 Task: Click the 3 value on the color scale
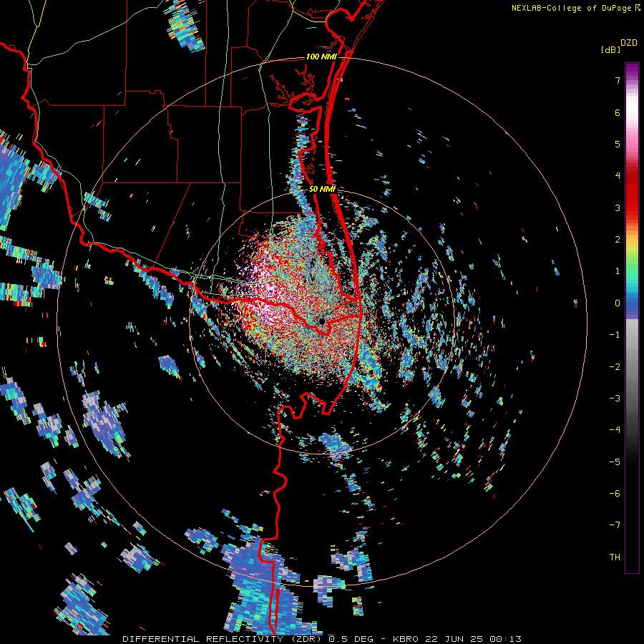618,208
